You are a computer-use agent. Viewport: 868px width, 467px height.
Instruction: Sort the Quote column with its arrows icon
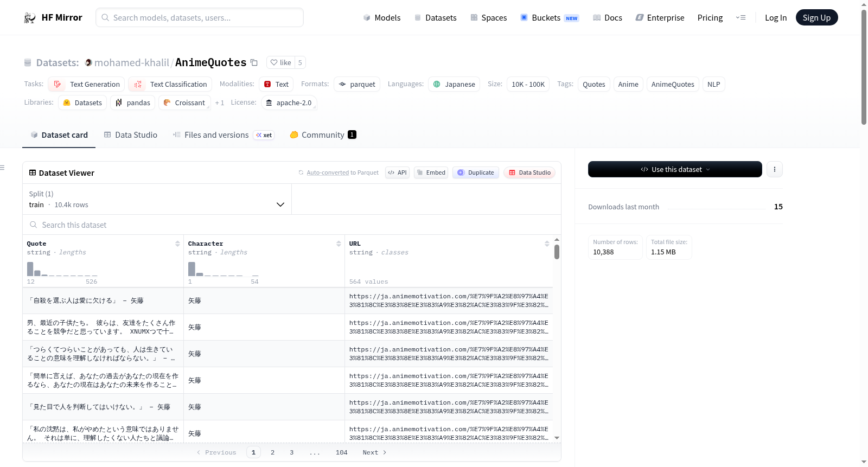(x=177, y=244)
